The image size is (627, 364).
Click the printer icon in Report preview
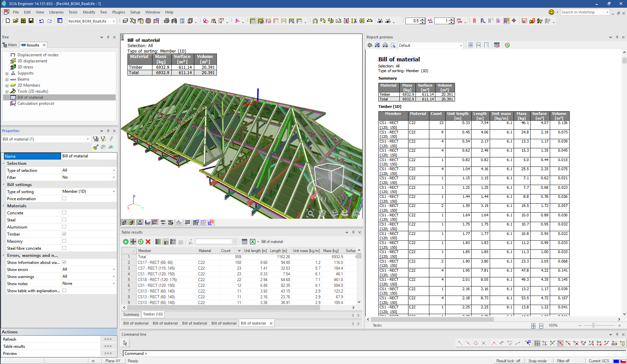[385, 45]
